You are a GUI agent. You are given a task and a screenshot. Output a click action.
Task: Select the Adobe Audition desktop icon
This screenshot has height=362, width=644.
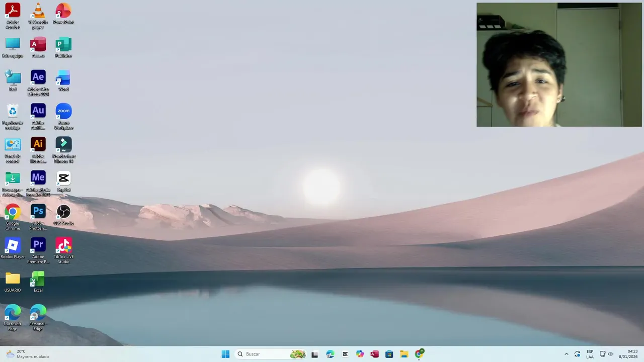click(x=38, y=116)
